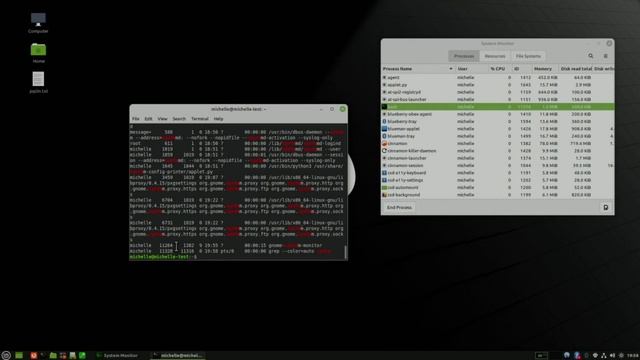Select the at-spi-bus-launcher process row
Viewport: 640px width, 360px height.
tap(497, 100)
